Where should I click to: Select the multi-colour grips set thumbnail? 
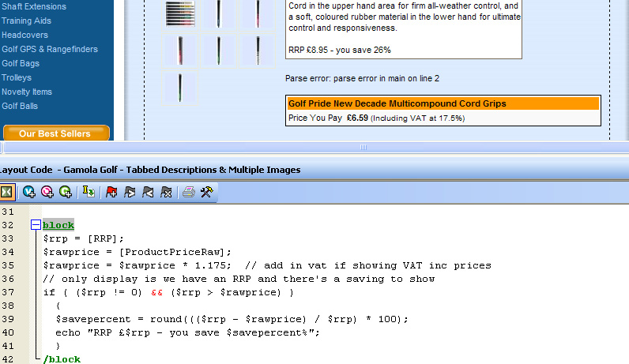(179, 13)
